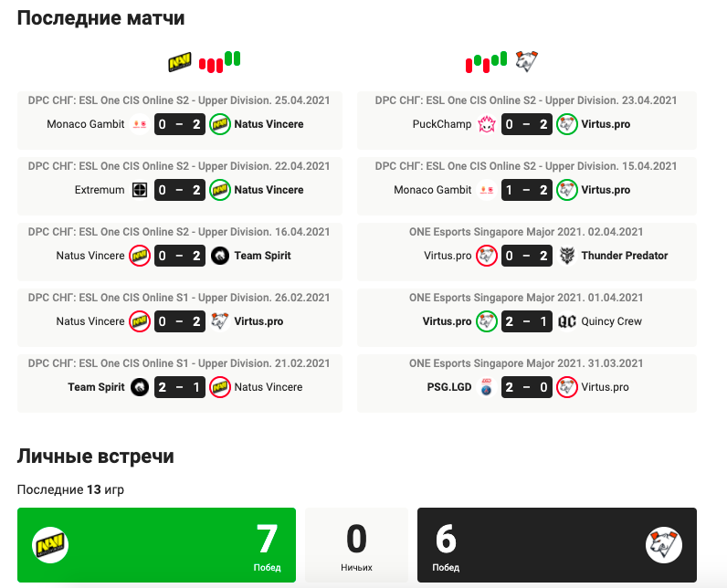
Task: Click the Thunder Predator logo
Action: pos(567,256)
